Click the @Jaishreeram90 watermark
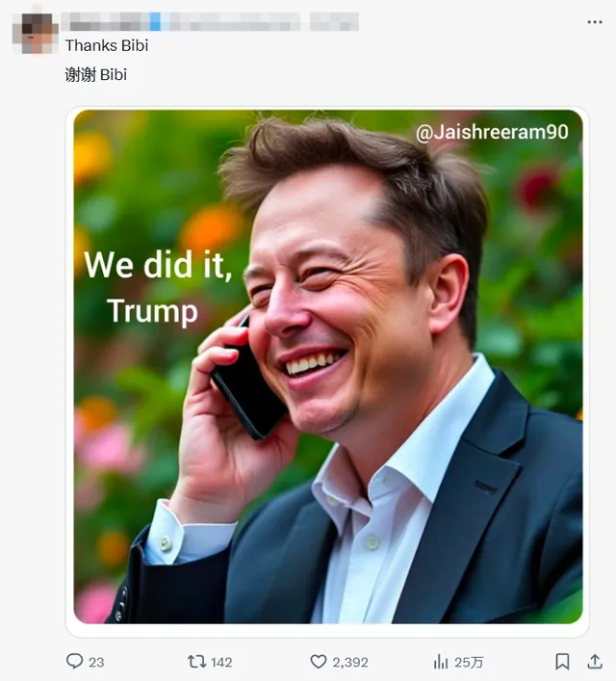This screenshot has width=616, height=681. pos(492,132)
